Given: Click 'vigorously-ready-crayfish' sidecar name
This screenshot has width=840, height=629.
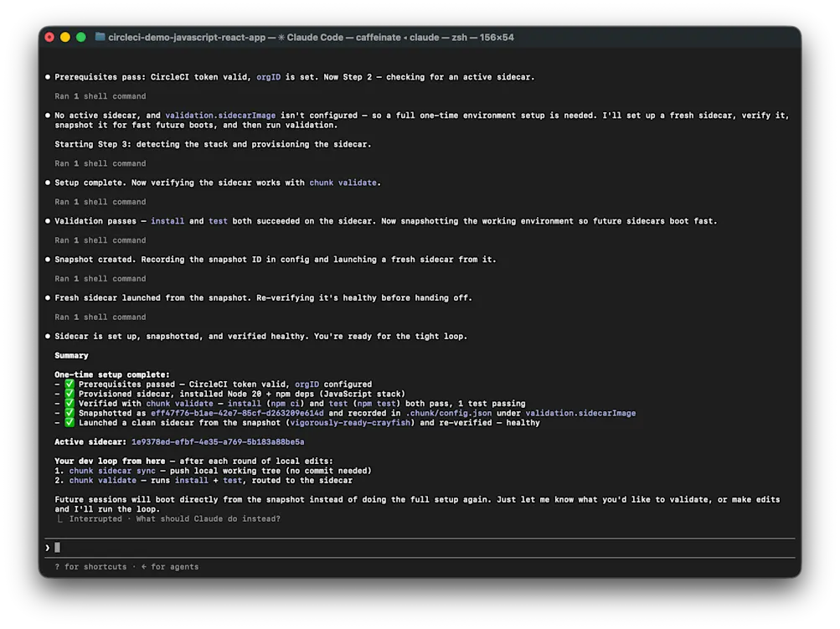Looking at the screenshot, I should (350, 423).
